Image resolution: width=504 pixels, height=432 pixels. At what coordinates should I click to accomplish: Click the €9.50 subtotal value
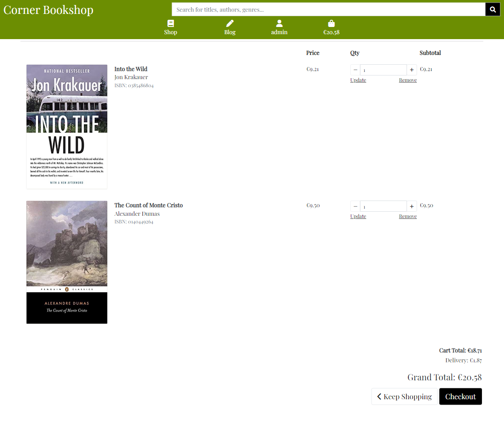[x=427, y=205]
